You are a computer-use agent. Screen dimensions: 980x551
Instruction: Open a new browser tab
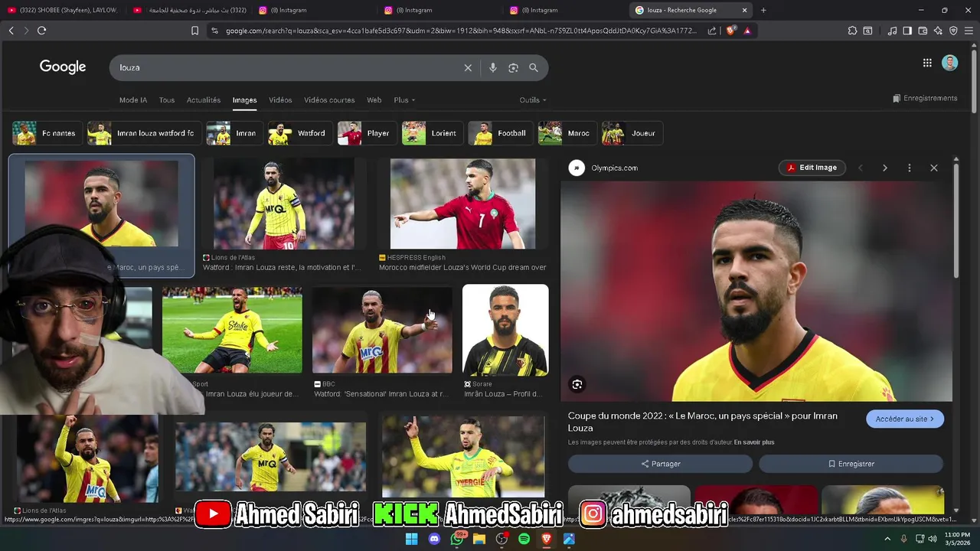point(763,10)
